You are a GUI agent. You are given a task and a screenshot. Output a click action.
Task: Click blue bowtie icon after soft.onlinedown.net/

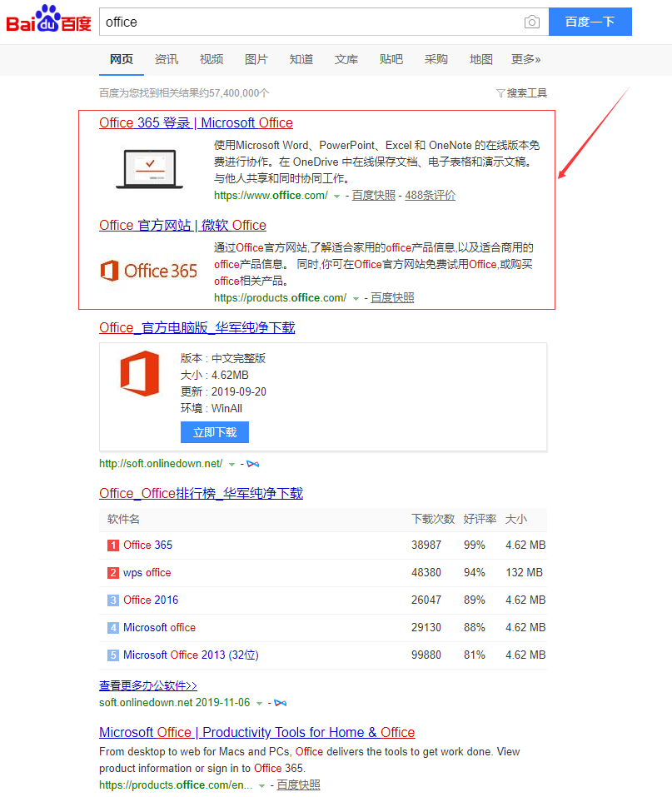252,464
